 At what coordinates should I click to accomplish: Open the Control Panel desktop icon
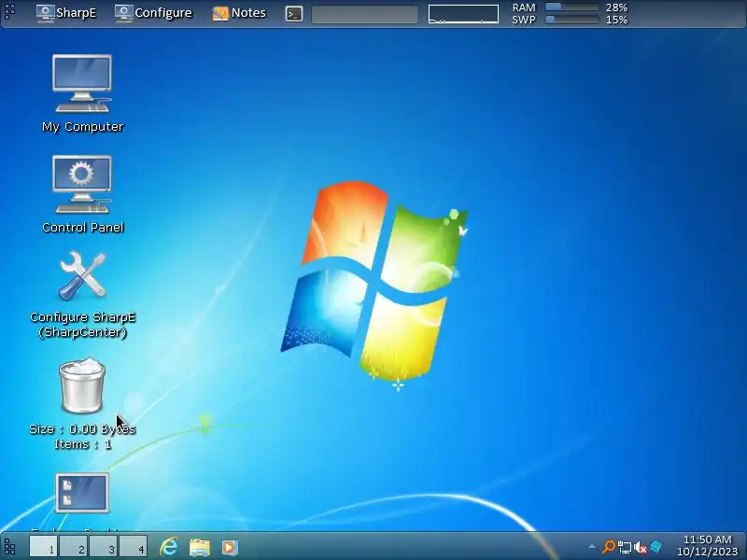click(x=82, y=193)
